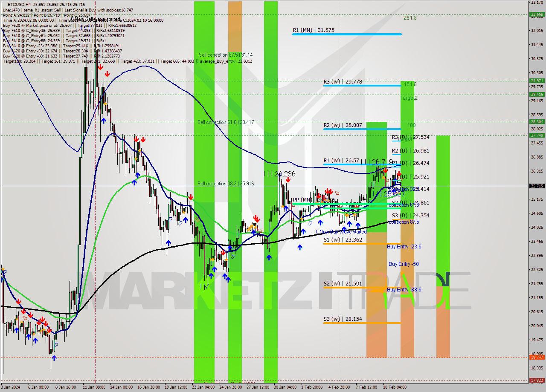The height and width of the screenshot is (392, 546).
Task: Click the '8 Jan 16:00' date label
Action: tap(66, 387)
